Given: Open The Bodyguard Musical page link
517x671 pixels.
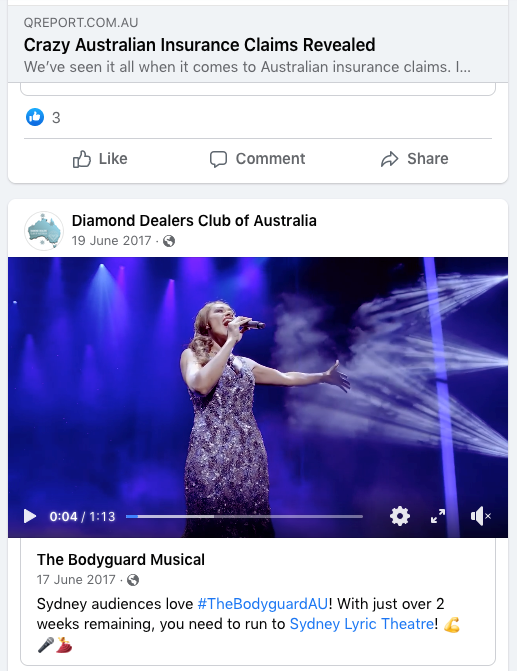Looking at the screenshot, I should [x=121, y=560].
